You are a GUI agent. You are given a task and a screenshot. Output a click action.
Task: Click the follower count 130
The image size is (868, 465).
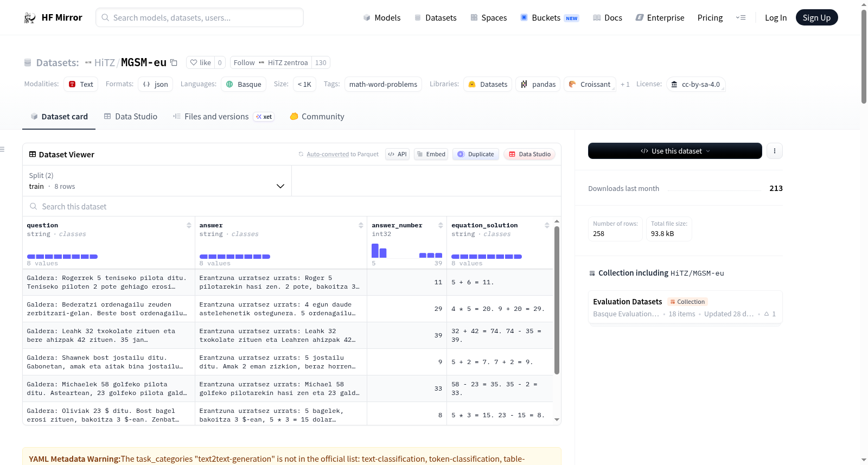pos(321,62)
